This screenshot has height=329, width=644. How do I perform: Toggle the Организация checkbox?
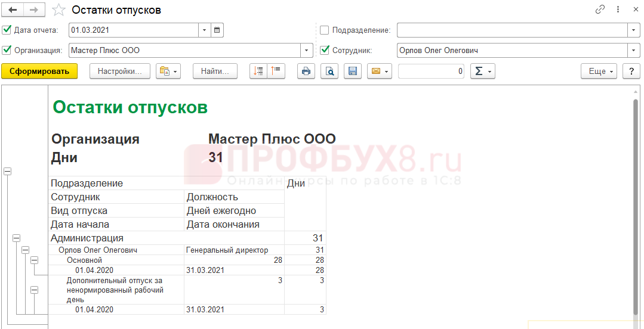coord(7,51)
